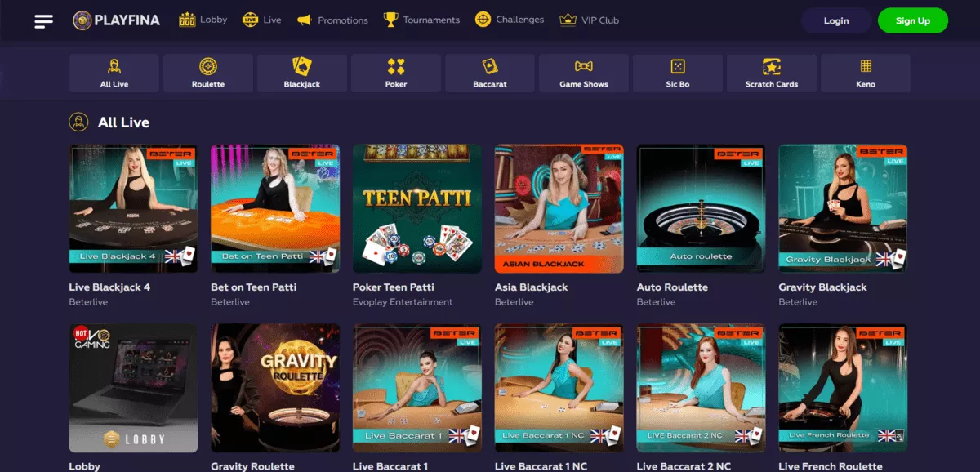Screen dimensions: 980x472
Task: Go to the Baccarat category
Action: click(x=490, y=73)
